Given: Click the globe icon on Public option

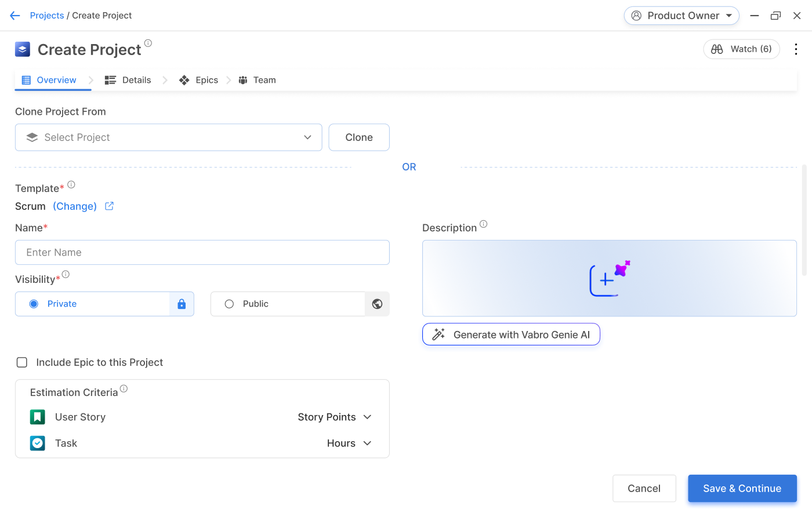Looking at the screenshot, I should click(377, 304).
